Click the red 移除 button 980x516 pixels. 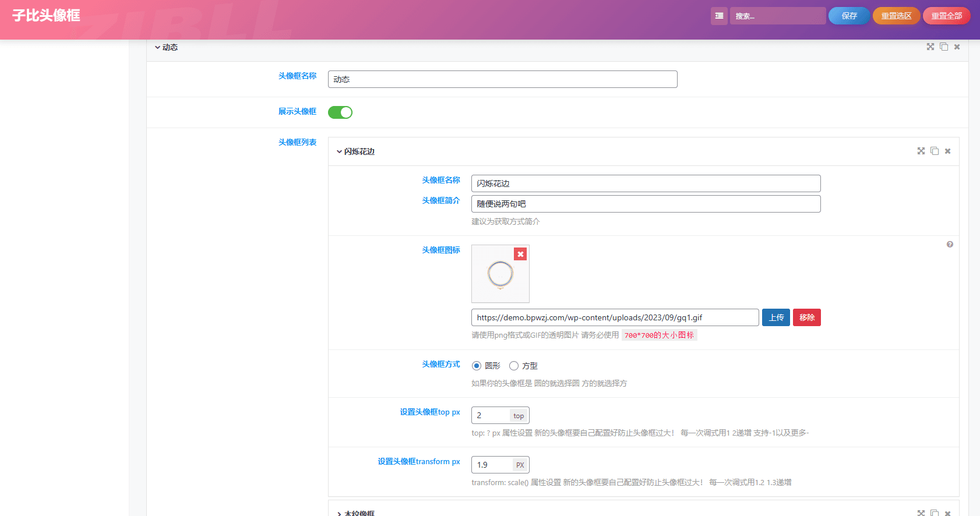pyautogui.click(x=807, y=317)
